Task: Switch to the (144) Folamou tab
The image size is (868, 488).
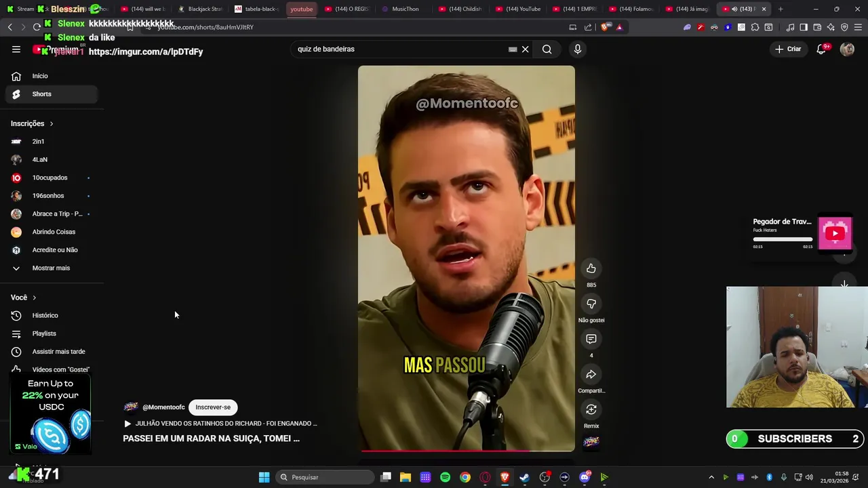Action: pos(631,9)
